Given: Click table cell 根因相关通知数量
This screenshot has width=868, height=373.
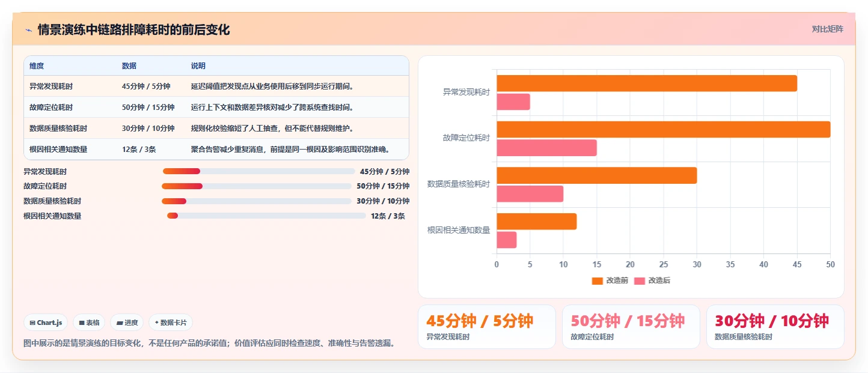Looking at the screenshot, I should click(x=58, y=149).
